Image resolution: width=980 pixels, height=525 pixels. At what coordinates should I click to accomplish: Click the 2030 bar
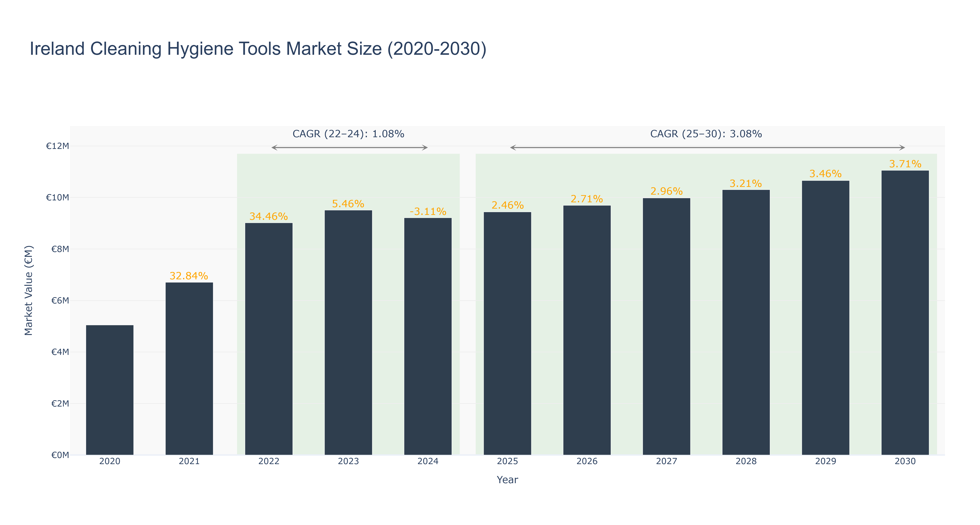click(905, 313)
